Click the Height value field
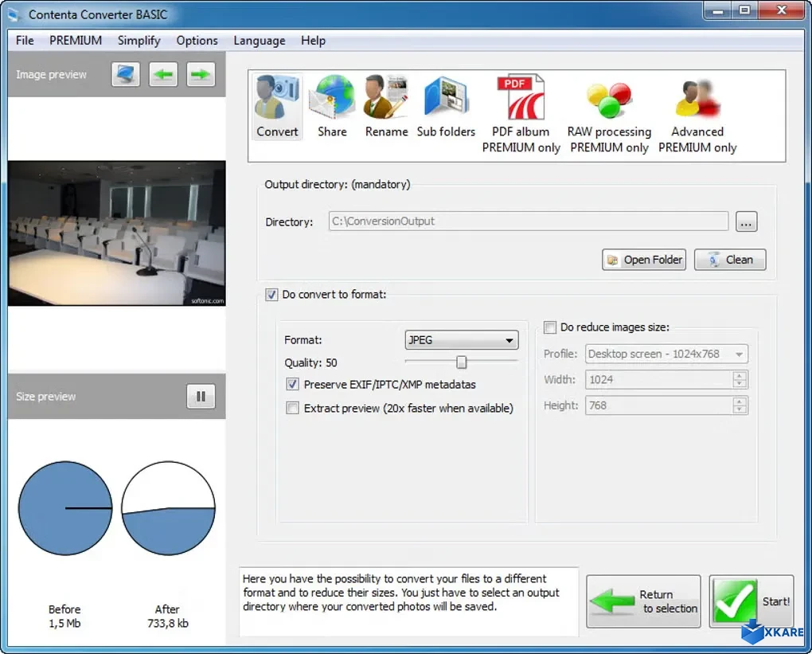The height and width of the screenshot is (654, 812). 658,405
